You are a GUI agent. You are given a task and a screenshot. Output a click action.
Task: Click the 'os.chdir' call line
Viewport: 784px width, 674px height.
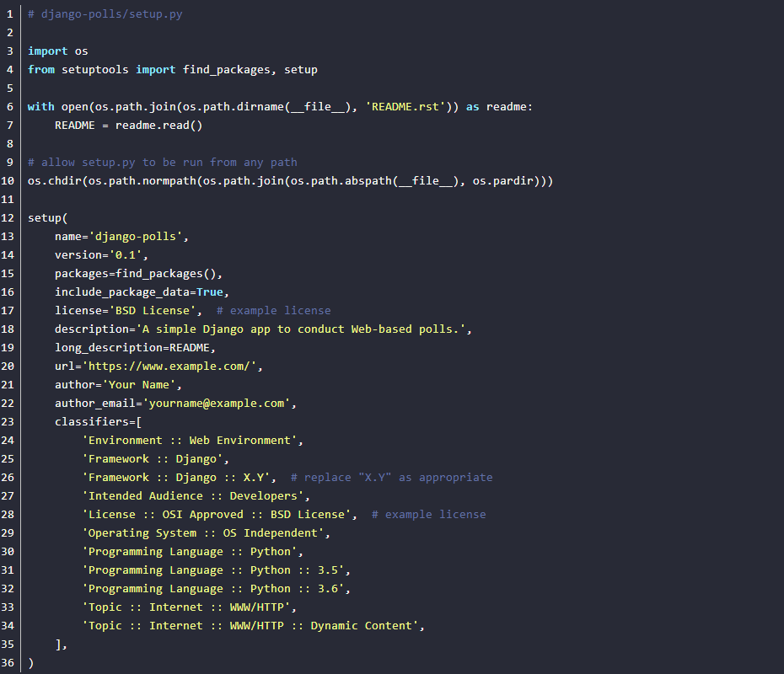[x=291, y=181]
